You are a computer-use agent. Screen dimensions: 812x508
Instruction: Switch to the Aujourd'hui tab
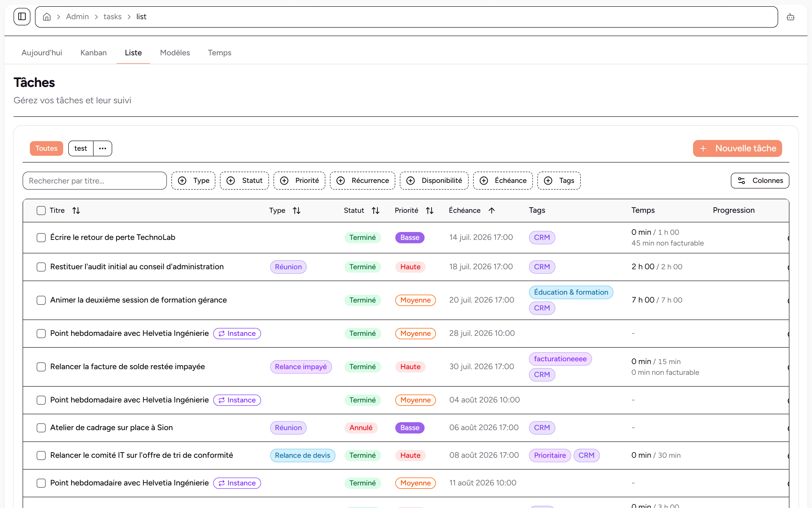pyautogui.click(x=42, y=53)
